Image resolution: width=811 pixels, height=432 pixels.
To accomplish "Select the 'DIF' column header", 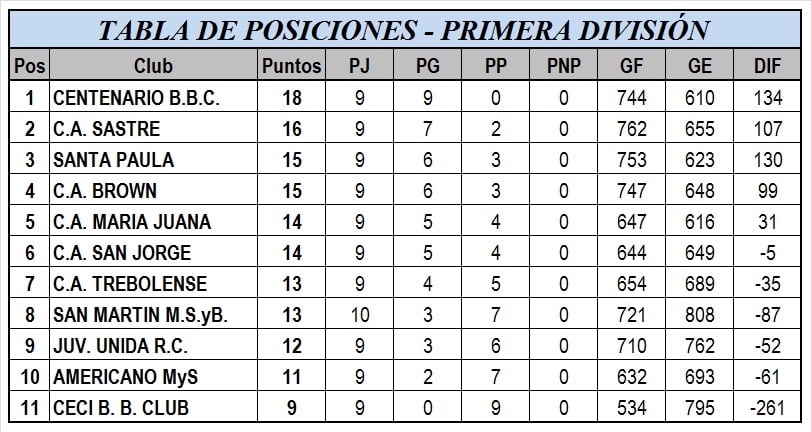I will click(x=768, y=67).
